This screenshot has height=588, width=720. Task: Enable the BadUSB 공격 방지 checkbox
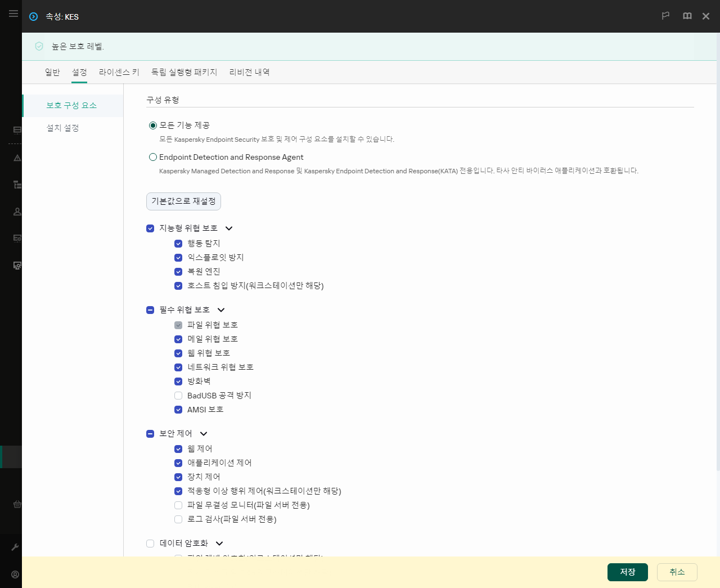[x=178, y=396]
